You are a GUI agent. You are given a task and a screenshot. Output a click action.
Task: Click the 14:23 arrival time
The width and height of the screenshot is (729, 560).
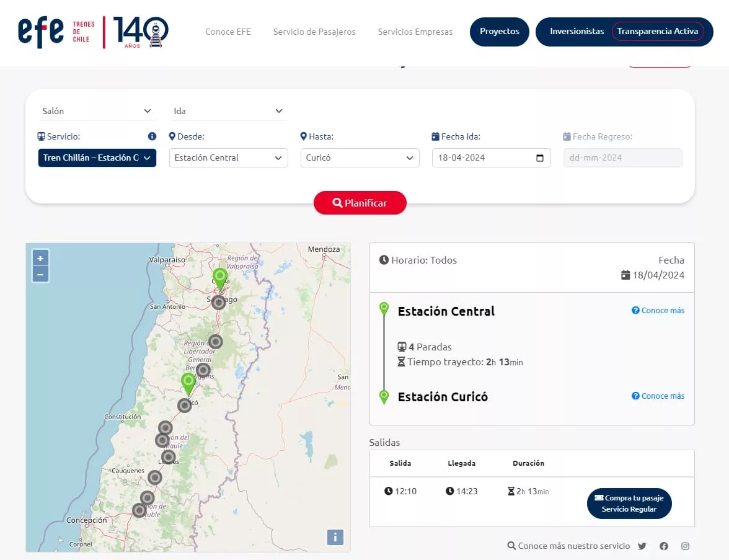pos(462,491)
